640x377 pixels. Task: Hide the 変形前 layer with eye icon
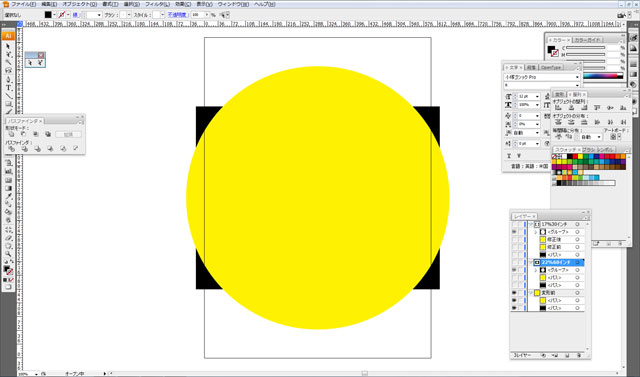pos(514,293)
